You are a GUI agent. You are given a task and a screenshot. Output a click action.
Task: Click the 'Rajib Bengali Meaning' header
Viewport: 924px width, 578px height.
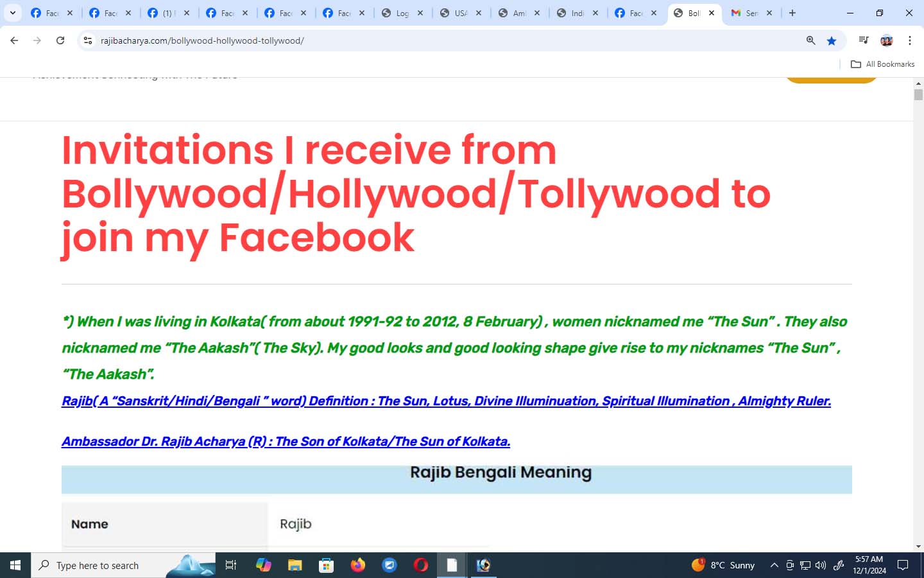(x=501, y=473)
